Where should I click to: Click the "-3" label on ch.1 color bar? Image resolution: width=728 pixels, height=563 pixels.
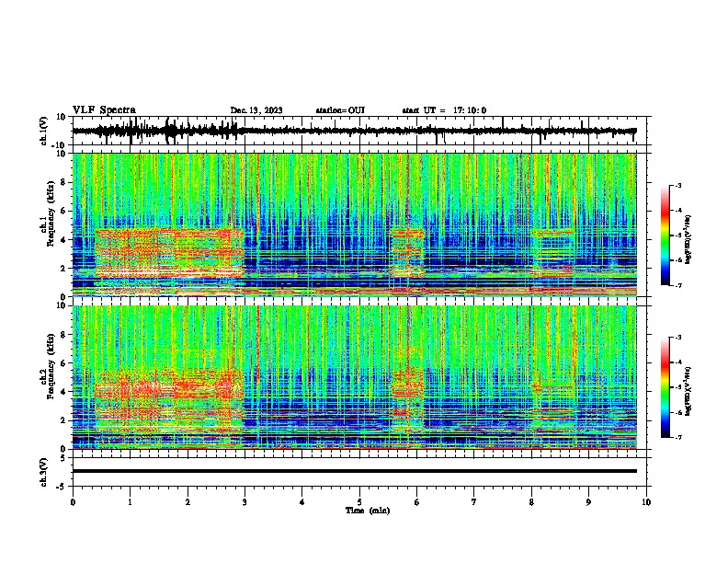678,186
